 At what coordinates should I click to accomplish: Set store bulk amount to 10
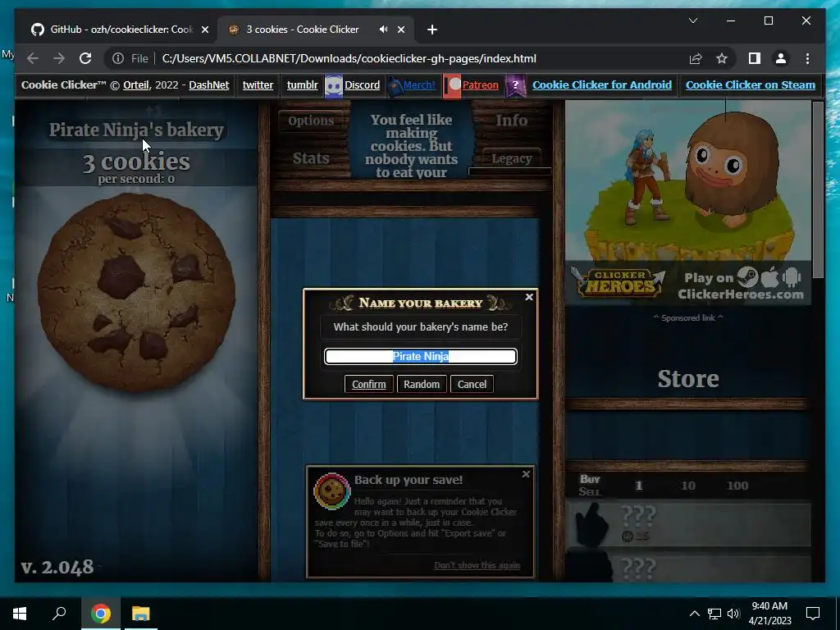click(x=688, y=486)
